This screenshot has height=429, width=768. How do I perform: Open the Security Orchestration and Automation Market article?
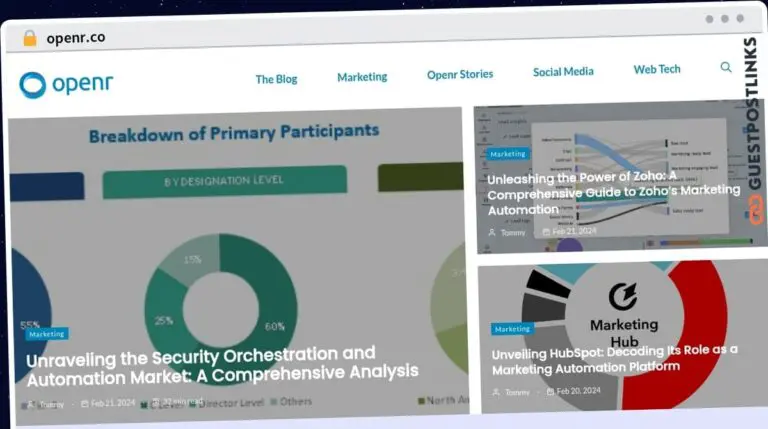(x=222, y=366)
